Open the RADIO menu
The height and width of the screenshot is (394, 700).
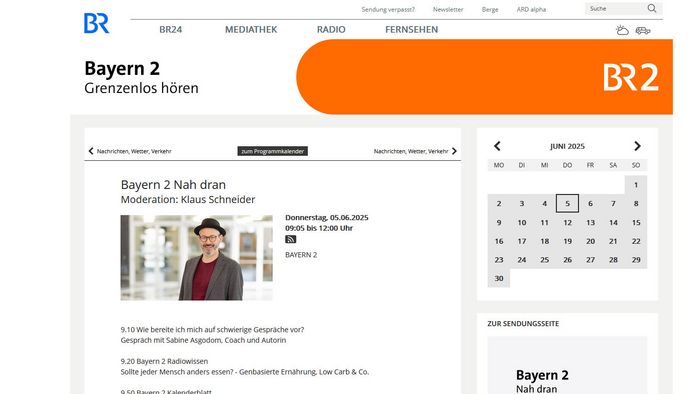(x=331, y=29)
